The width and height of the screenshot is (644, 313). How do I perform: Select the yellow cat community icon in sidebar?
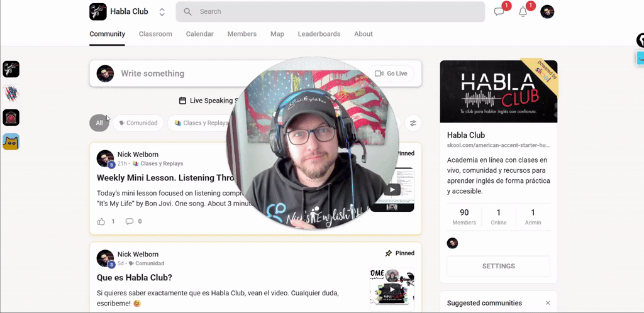click(x=11, y=142)
